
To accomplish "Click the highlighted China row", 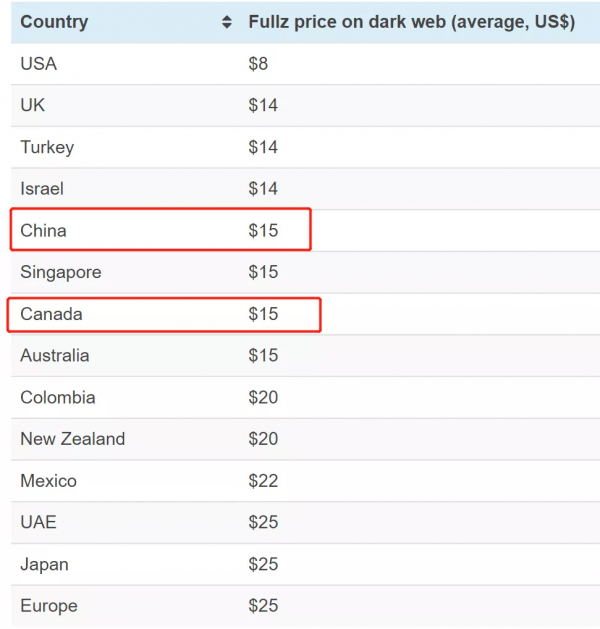I will (x=160, y=230).
